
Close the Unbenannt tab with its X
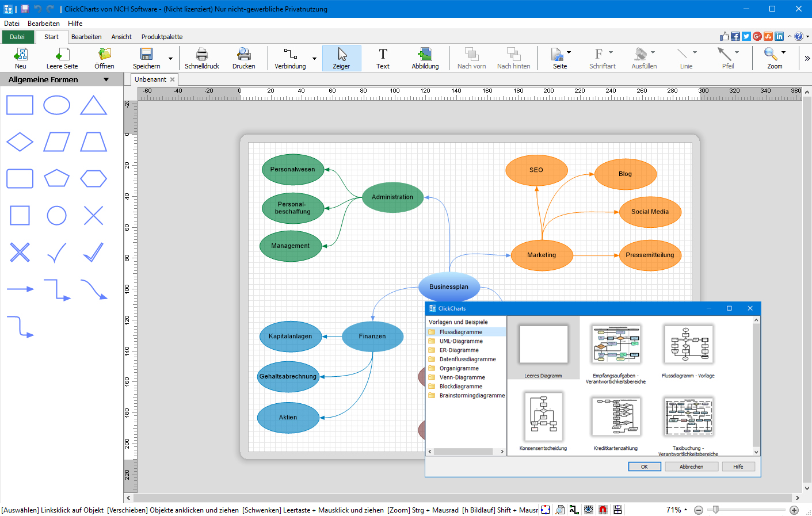click(x=172, y=79)
